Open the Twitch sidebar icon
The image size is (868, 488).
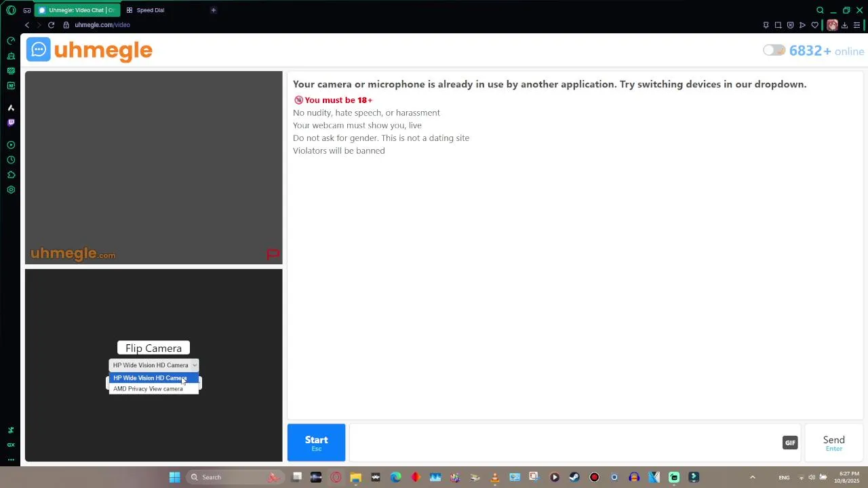coord(11,123)
